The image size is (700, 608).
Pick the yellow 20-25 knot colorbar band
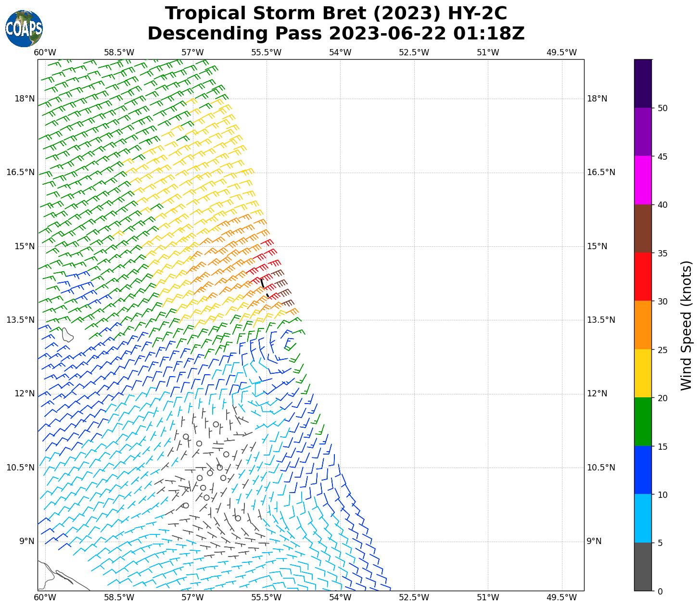point(643,373)
